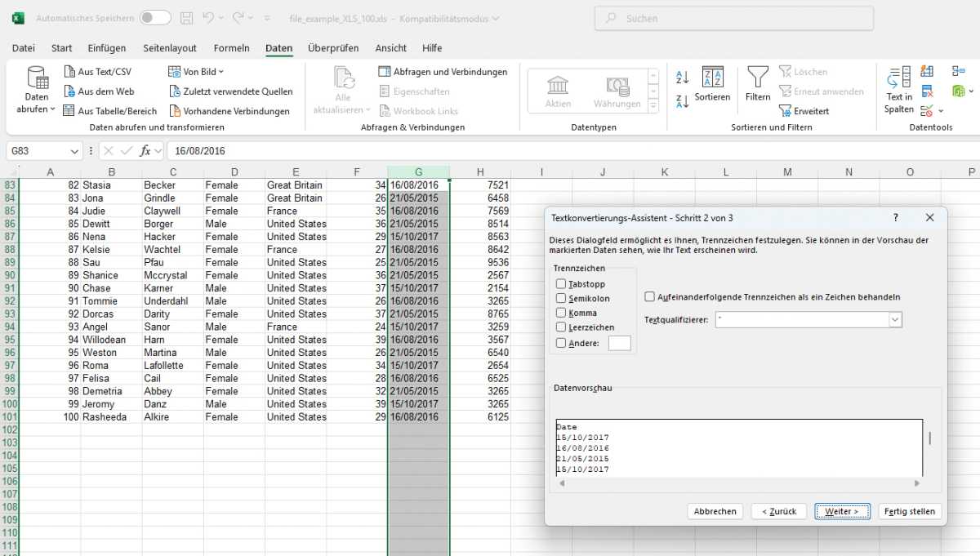Viewport: 980px width, 556px height.
Task: Switch to the Überprüfen tab
Action: point(333,48)
